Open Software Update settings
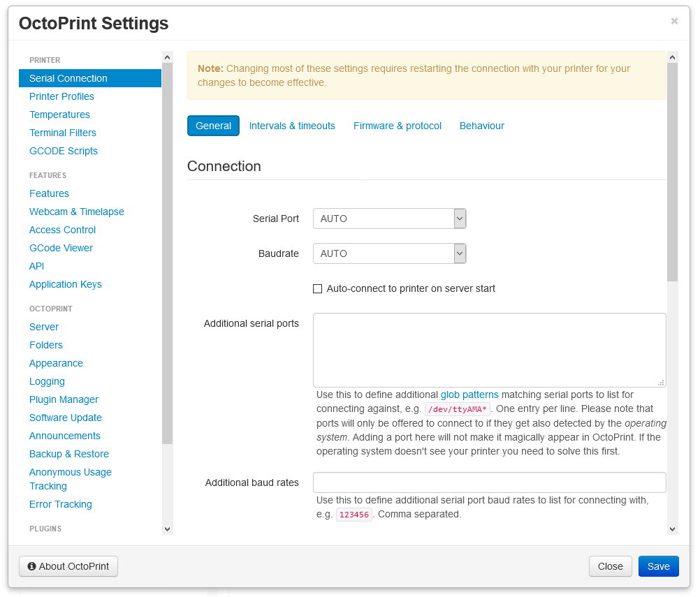 point(66,418)
